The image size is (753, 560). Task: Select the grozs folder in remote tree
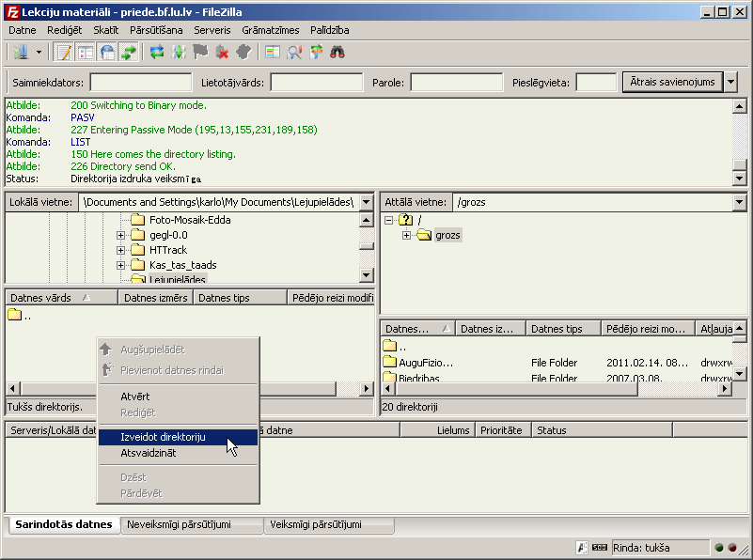pos(447,235)
